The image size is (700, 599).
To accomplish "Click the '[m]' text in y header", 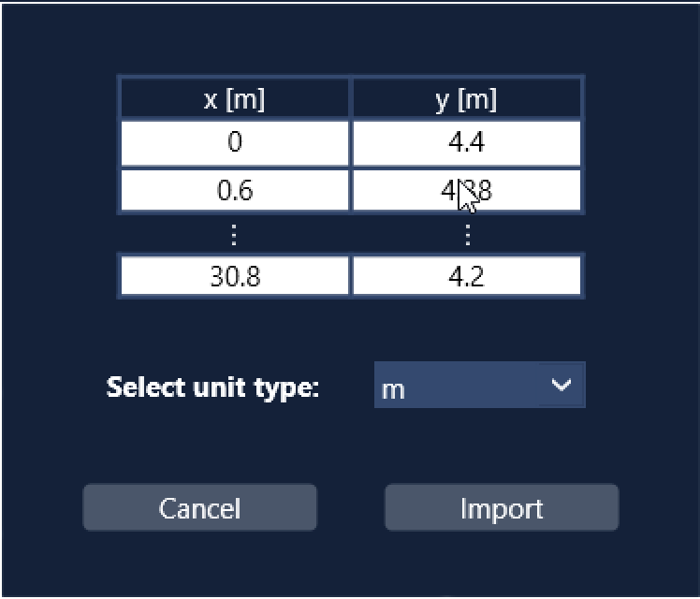I will 477,99.
